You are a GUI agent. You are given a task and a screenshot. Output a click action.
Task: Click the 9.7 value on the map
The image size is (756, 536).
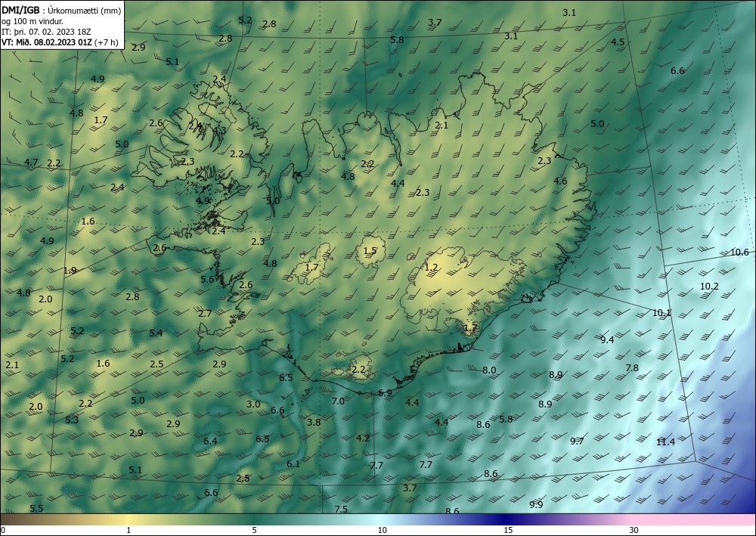pyautogui.click(x=577, y=441)
